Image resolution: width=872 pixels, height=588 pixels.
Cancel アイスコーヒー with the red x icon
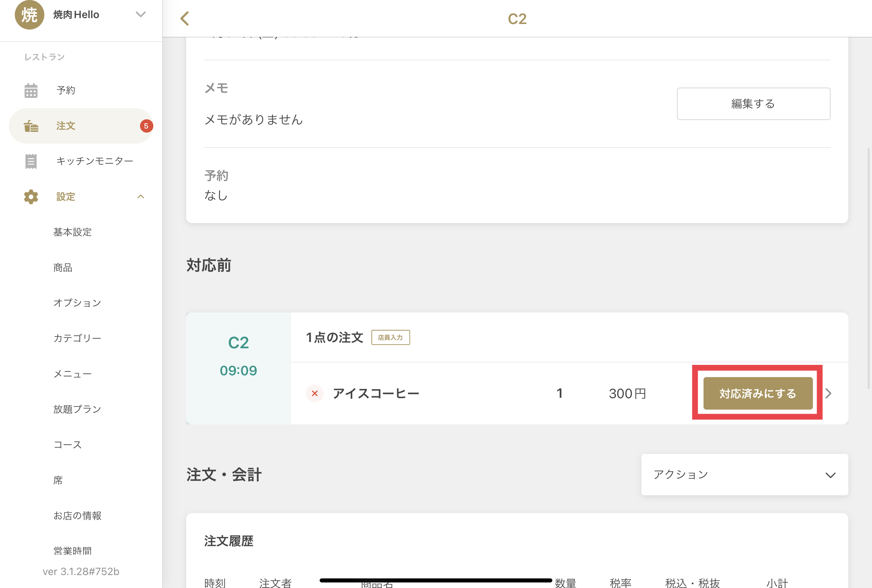click(315, 393)
